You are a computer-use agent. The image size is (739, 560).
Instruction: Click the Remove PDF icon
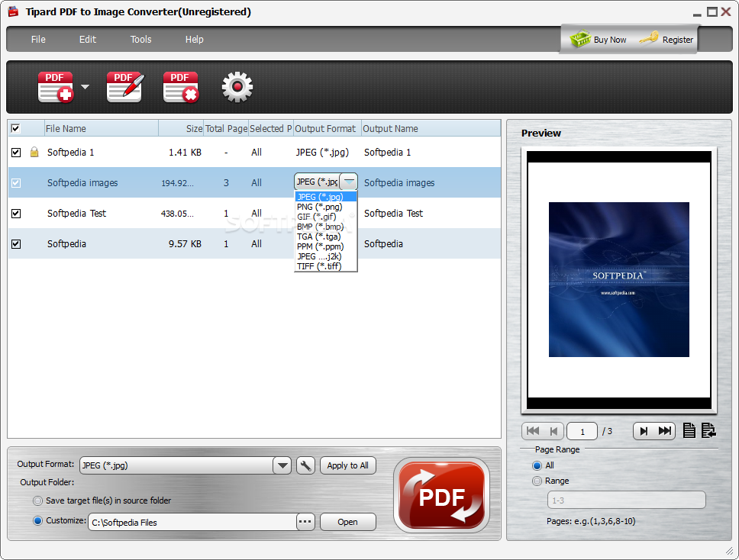coord(181,87)
